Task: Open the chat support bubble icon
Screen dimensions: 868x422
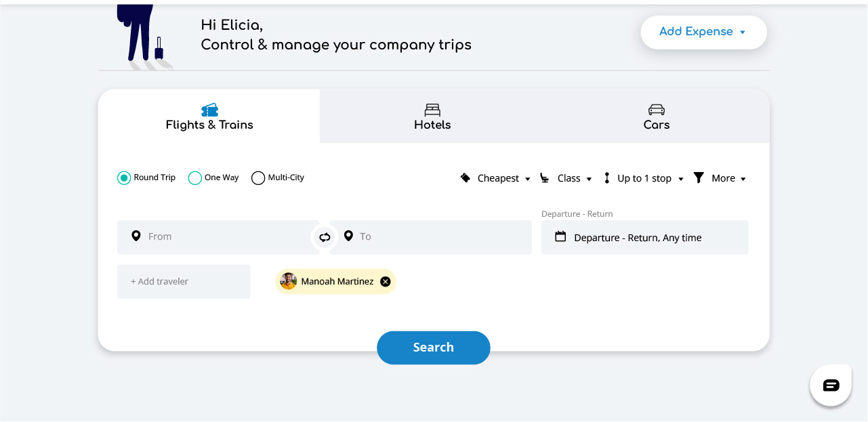Action: 831,385
